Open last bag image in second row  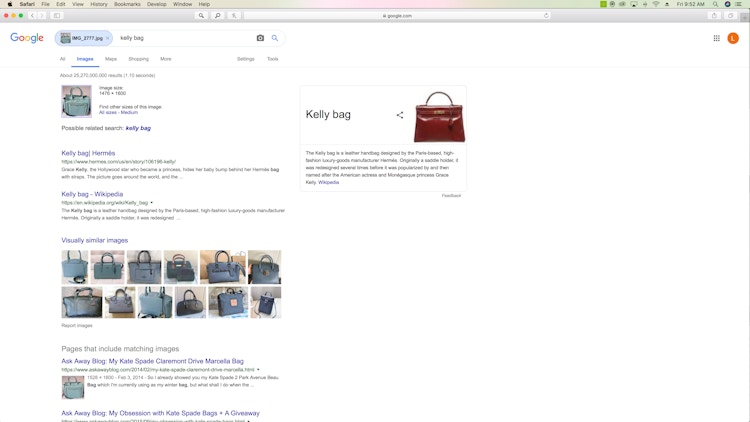266,302
